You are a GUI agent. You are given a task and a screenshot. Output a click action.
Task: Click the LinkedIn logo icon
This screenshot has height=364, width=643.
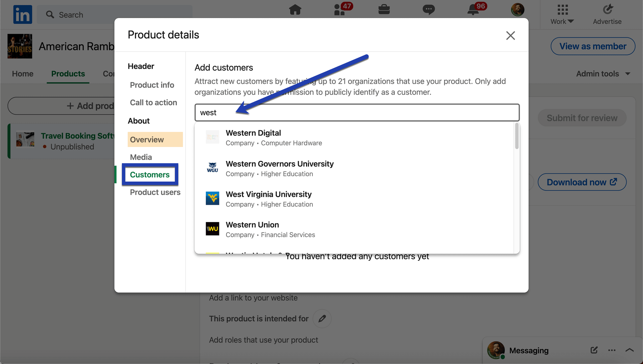pos(23,14)
